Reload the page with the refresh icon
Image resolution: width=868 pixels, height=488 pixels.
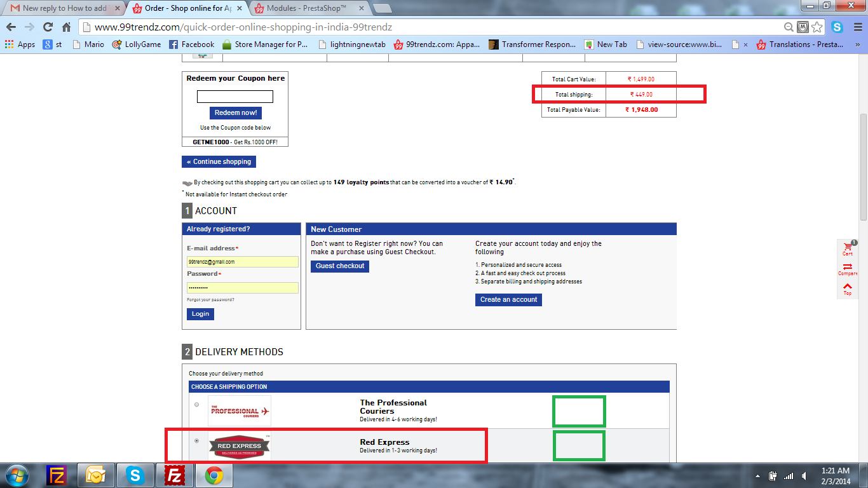pyautogui.click(x=48, y=27)
